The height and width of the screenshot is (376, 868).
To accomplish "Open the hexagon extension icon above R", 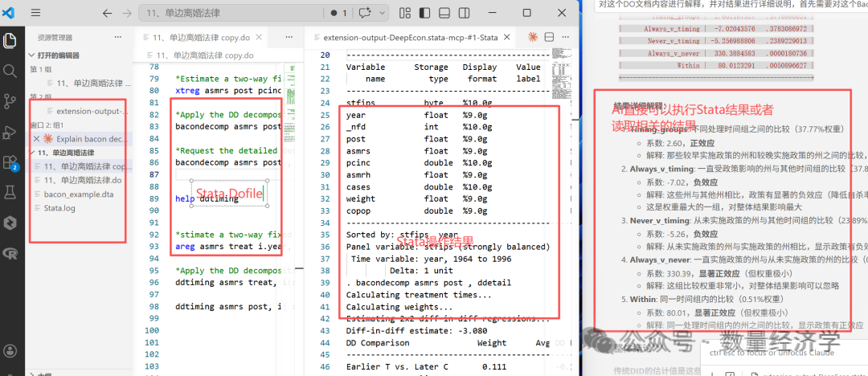I will tap(10, 223).
